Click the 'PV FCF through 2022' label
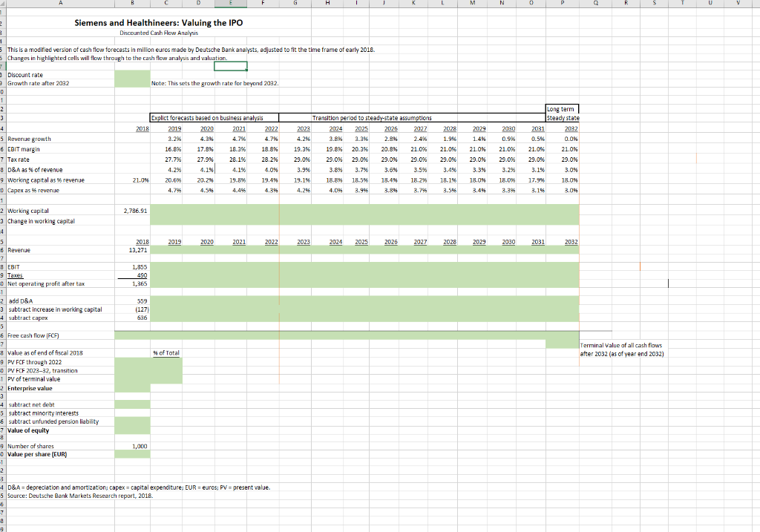Image resolution: width=760 pixels, height=532 pixels. [34, 362]
